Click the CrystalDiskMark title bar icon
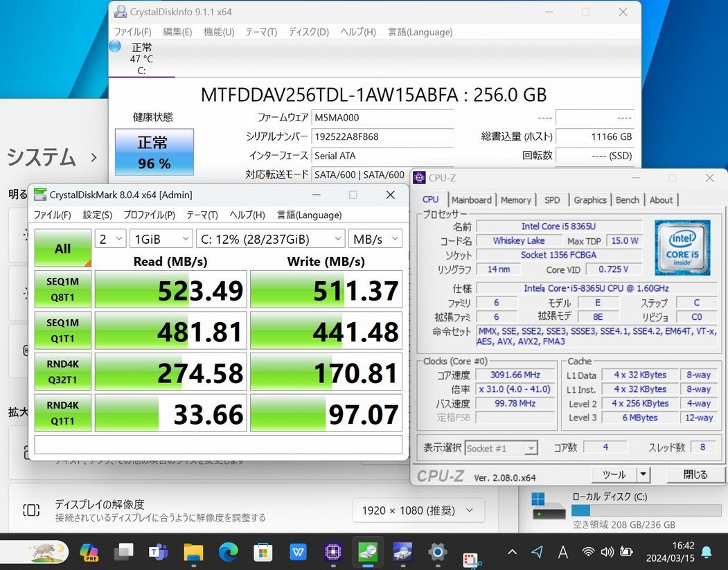The width and height of the screenshot is (728, 570). click(40, 195)
